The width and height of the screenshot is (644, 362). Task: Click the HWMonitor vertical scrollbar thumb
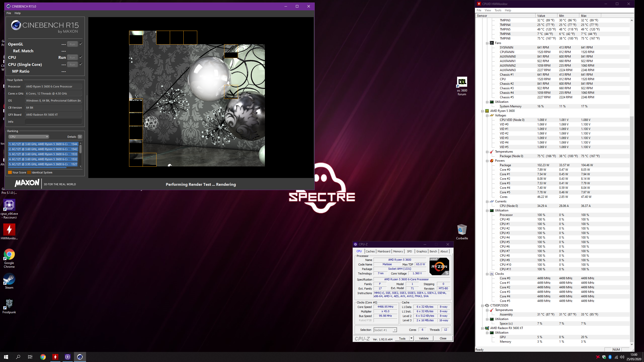coord(632,229)
